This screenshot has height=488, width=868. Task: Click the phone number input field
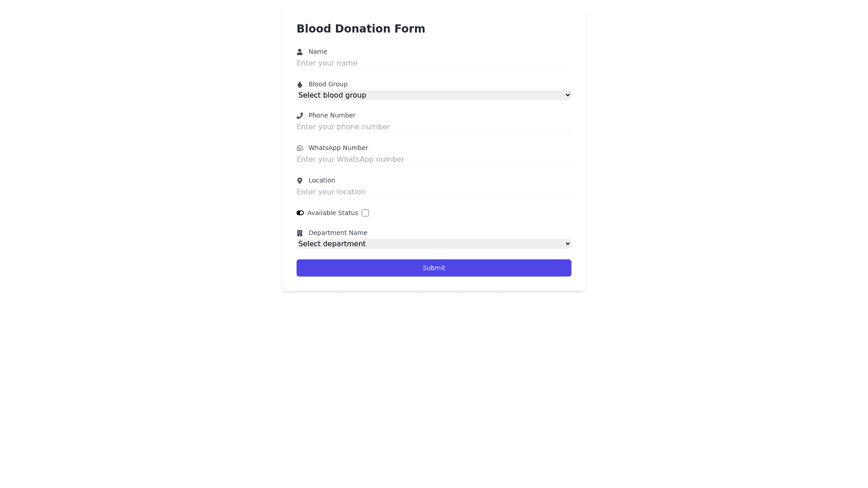tap(434, 127)
